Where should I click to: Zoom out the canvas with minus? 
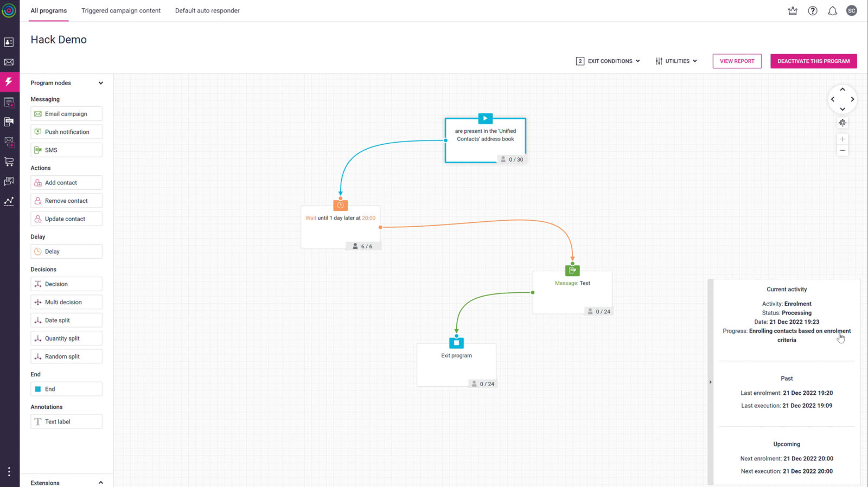pyautogui.click(x=843, y=151)
